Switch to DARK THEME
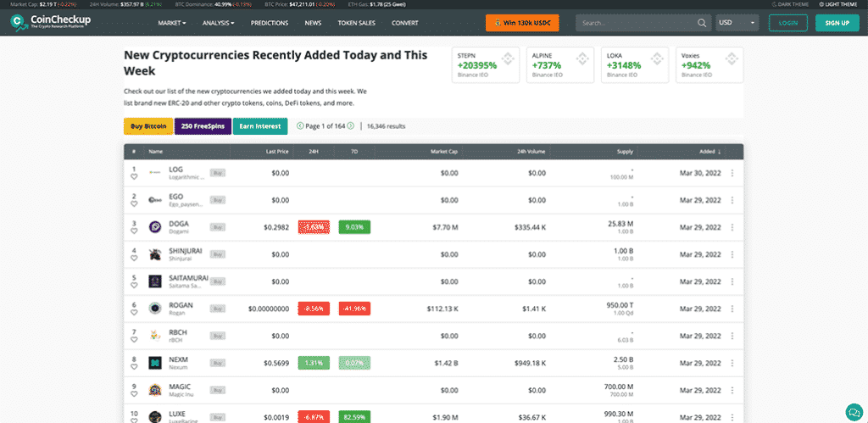The height and width of the screenshot is (423, 868). [x=790, y=4]
